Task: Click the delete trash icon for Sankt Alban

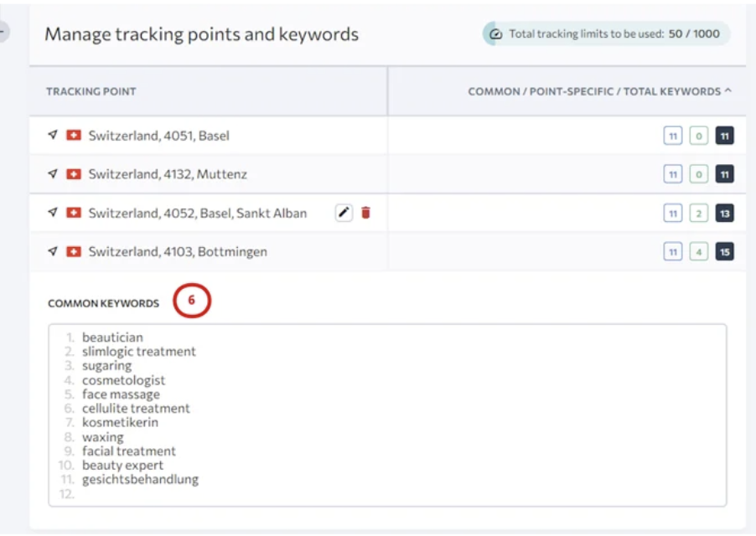Action: click(366, 213)
